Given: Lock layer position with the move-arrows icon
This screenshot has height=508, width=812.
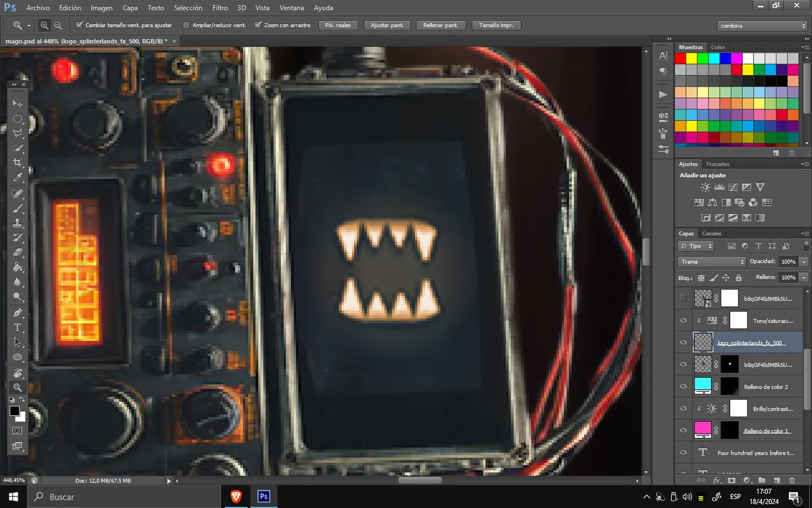Looking at the screenshot, I should click(726, 277).
